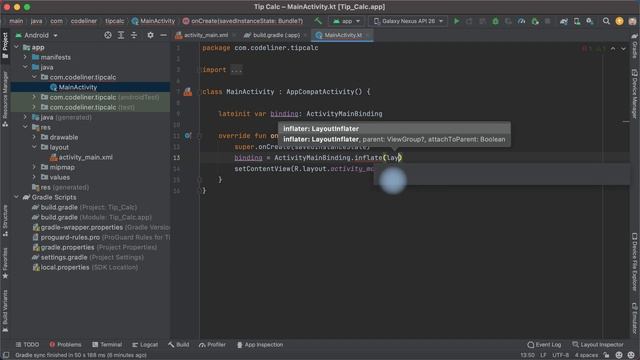Image resolution: width=640 pixels, height=360 pixels.
Task: Open App Inspection tool window
Action: point(260,344)
